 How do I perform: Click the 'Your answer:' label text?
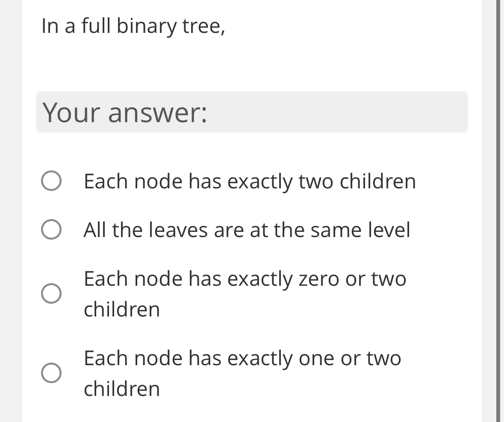pyautogui.click(x=126, y=112)
